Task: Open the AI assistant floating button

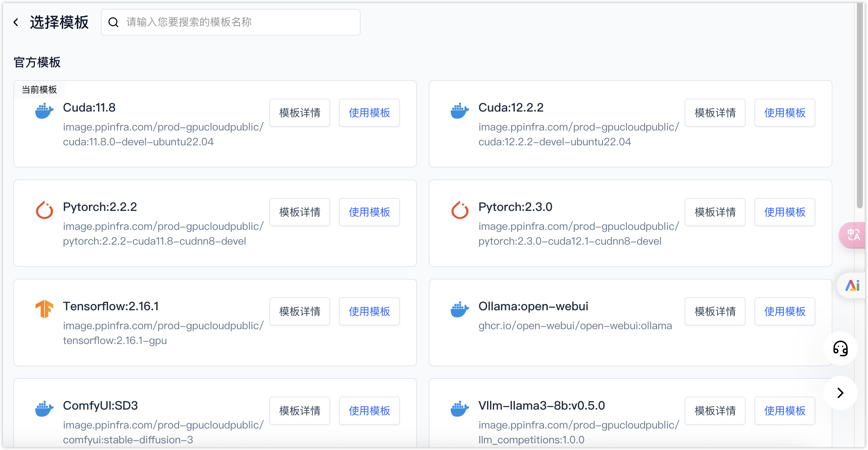Action: [852, 285]
